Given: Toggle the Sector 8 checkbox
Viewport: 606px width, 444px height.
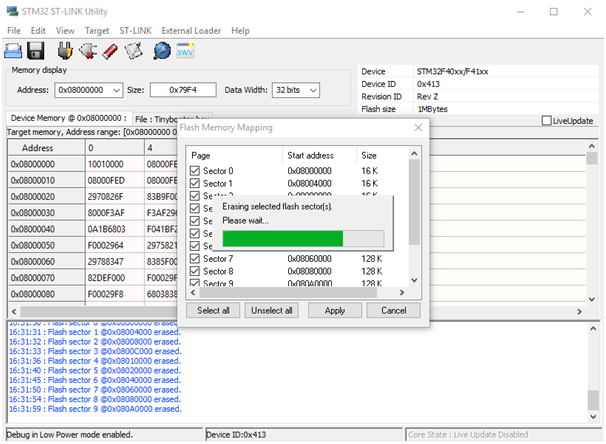Looking at the screenshot, I should 195,271.
